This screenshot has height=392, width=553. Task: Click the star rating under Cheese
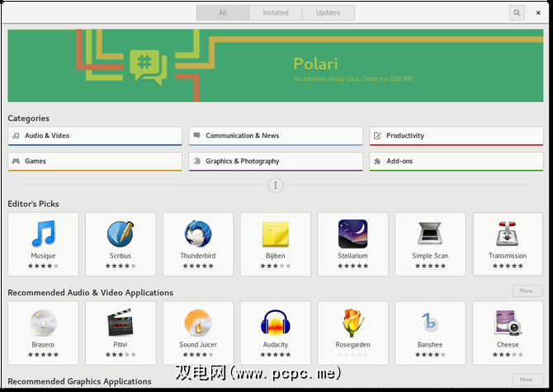[x=508, y=355]
